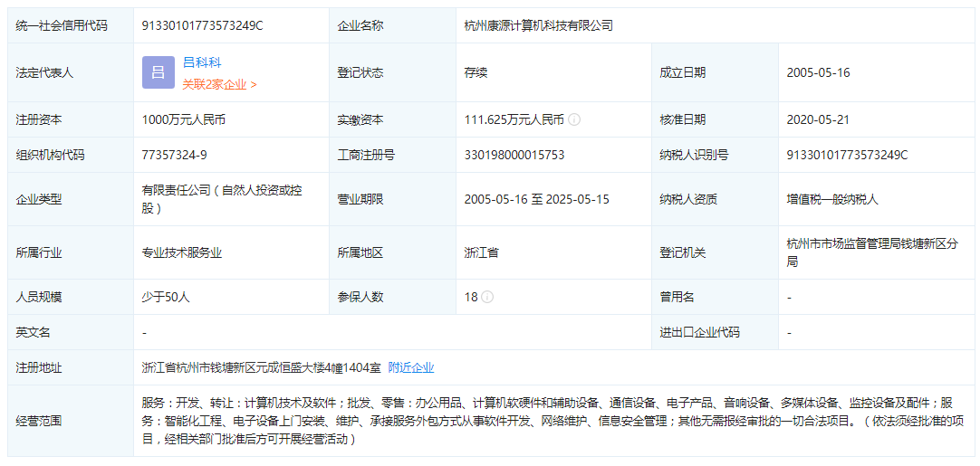The height and width of the screenshot is (466, 980).
Task: Click the 组织机构代码 label cell
Action: click(71, 155)
